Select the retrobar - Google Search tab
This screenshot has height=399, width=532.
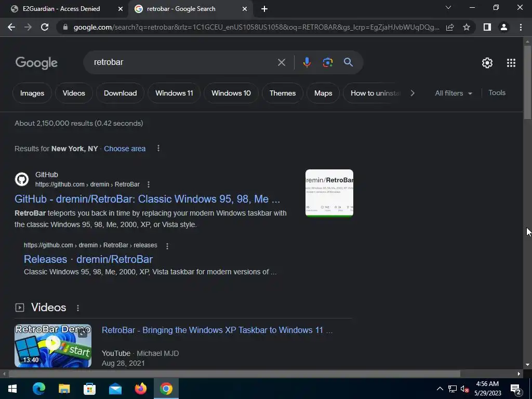[x=181, y=9]
